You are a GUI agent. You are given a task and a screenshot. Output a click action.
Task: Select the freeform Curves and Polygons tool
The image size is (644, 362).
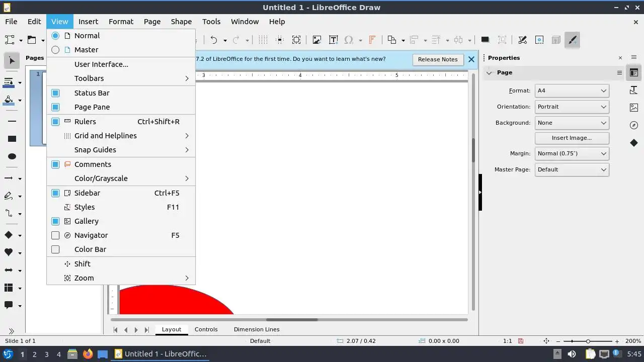(9, 196)
